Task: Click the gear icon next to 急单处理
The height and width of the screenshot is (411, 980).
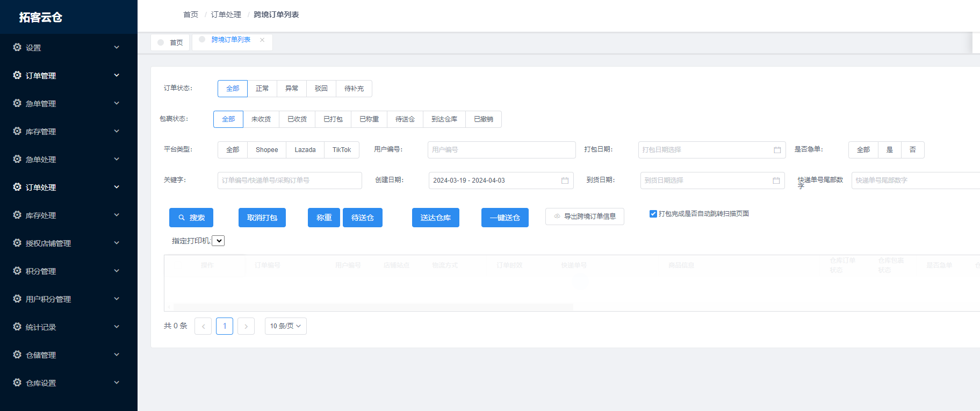Action: click(17, 159)
